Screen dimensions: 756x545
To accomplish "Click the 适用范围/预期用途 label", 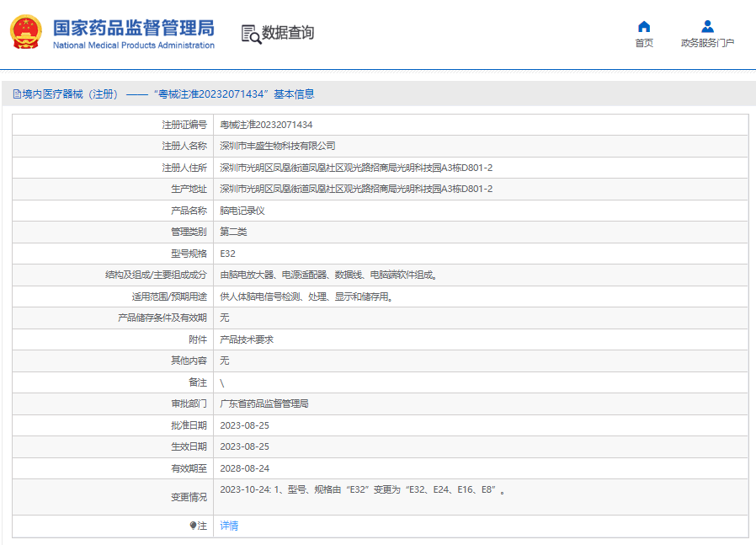I will [x=169, y=297].
